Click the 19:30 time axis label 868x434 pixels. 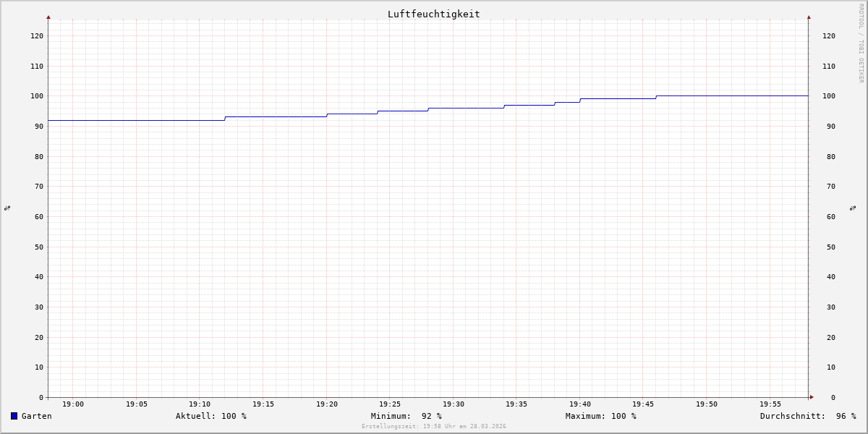pyautogui.click(x=454, y=404)
